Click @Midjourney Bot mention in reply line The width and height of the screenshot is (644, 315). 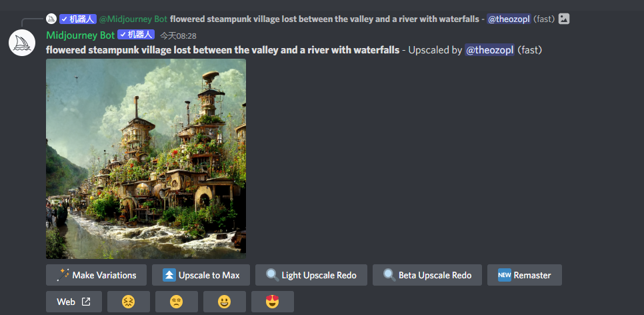(x=133, y=19)
